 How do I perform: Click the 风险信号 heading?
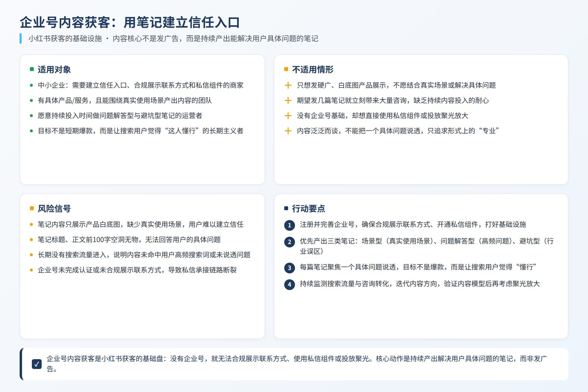(x=54, y=208)
